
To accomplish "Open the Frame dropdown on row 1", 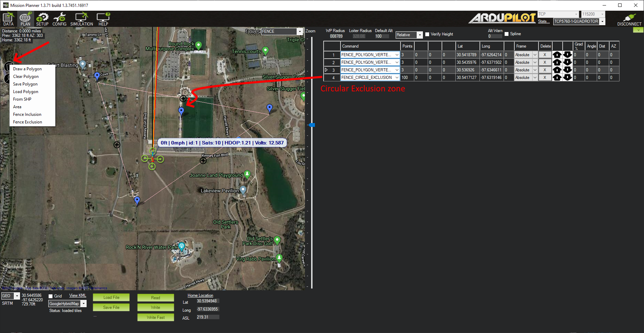I will point(535,54).
